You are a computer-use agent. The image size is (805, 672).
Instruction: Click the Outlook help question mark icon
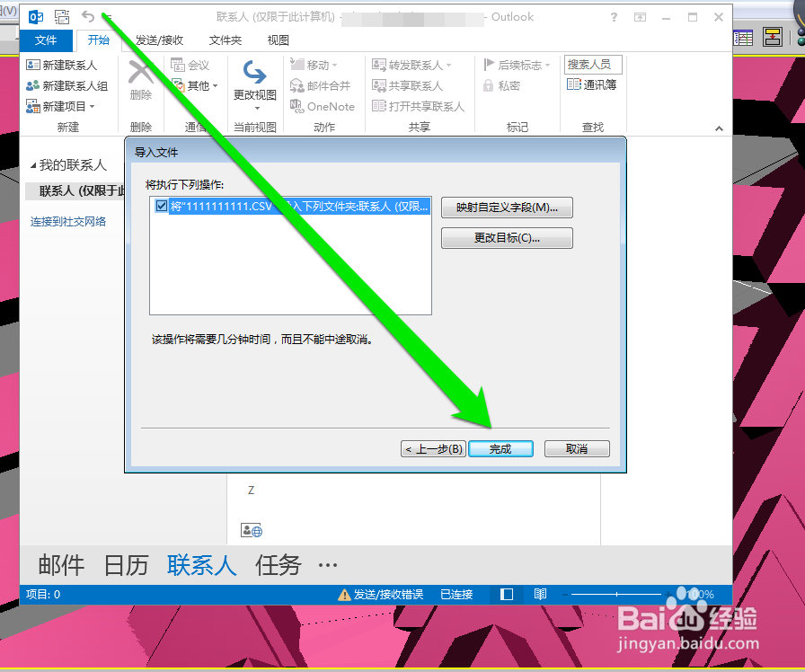(614, 17)
